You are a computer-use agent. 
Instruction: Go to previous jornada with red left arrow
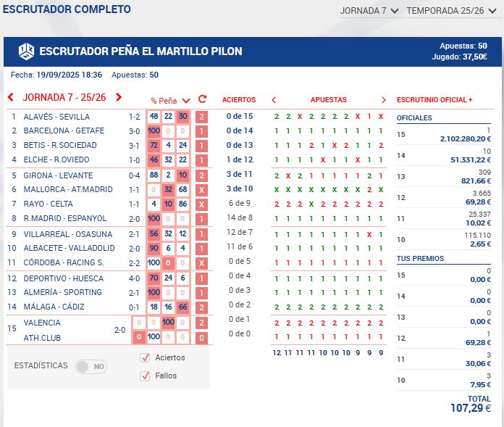[x=11, y=97]
